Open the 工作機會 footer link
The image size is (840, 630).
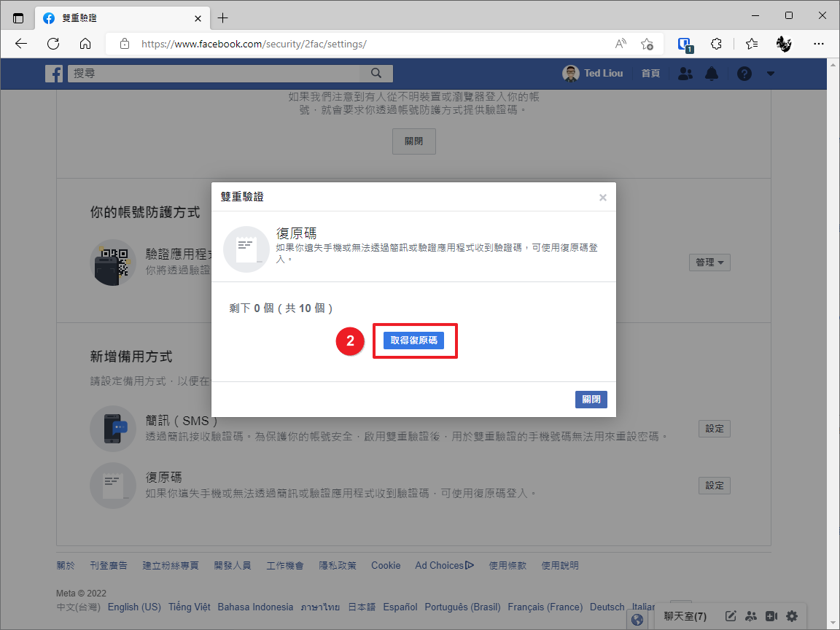(x=285, y=565)
